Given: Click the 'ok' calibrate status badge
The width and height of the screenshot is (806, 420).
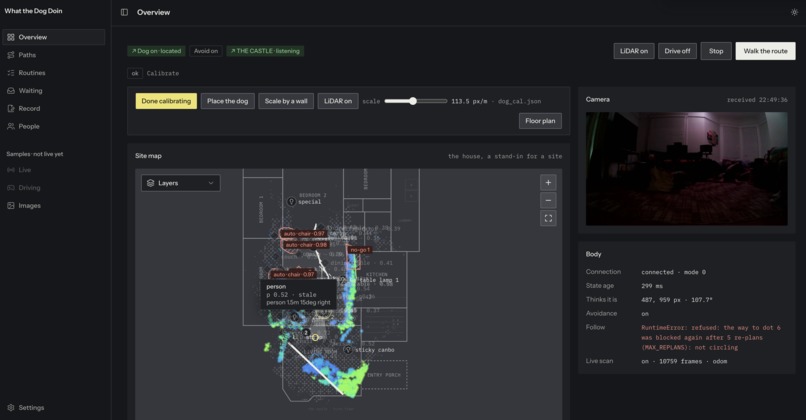Looking at the screenshot, I should click(135, 73).
